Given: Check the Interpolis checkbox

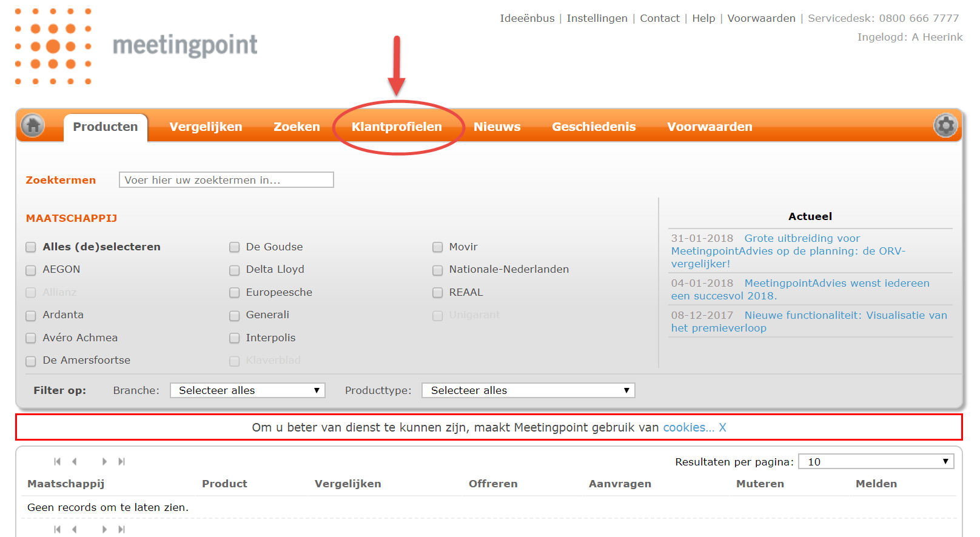Looking at the screenshot, I should 234,338.
